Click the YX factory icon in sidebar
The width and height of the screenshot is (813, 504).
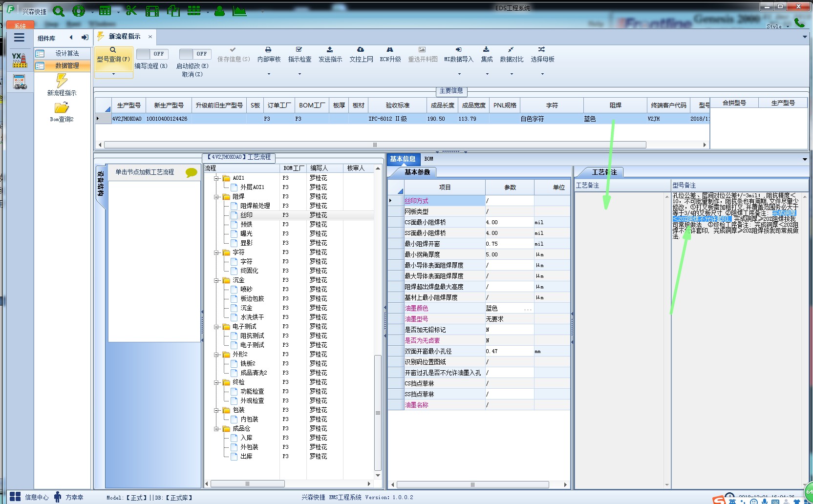tap(20, 60)
